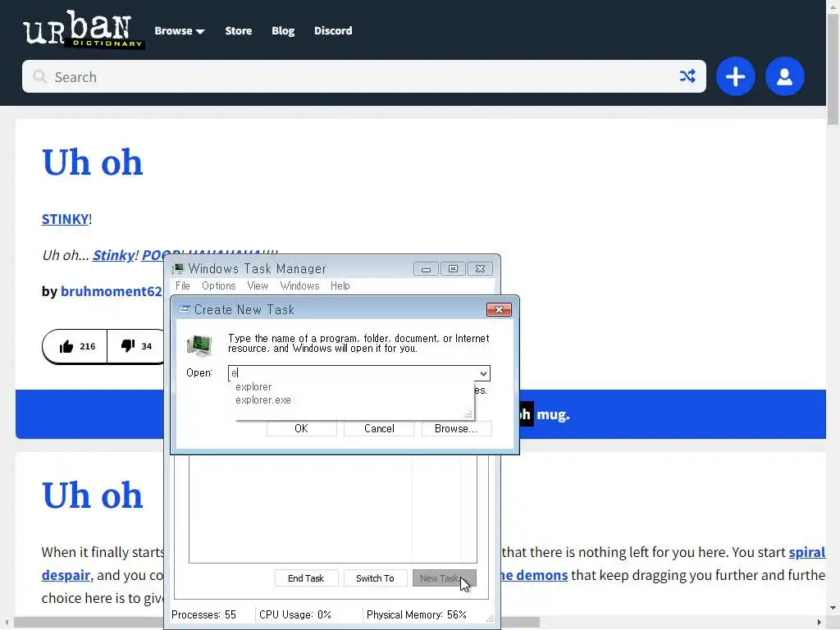Click the shuffle random word icon
Image resolution: width=840 pixels, height=630 pixels.
point(687,76)
